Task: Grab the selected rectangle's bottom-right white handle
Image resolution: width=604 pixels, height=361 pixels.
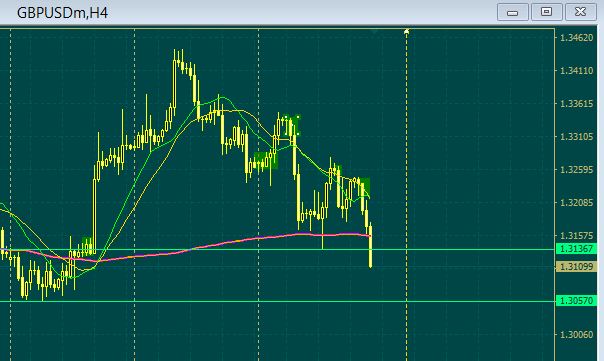Action: point(298,134)
